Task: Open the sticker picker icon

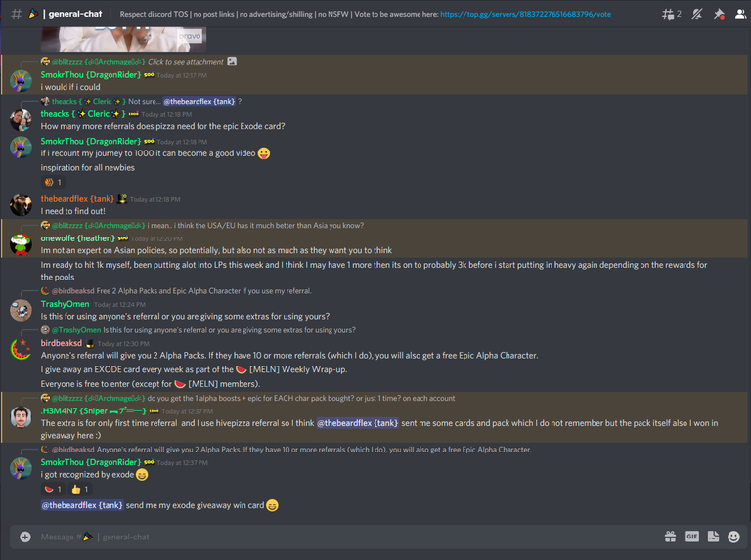Action: (713, 537)
